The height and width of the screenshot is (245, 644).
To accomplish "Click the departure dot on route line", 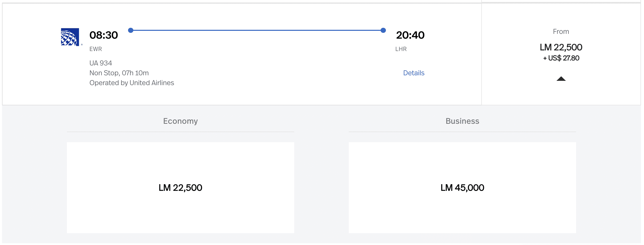I will click(131, 30).
